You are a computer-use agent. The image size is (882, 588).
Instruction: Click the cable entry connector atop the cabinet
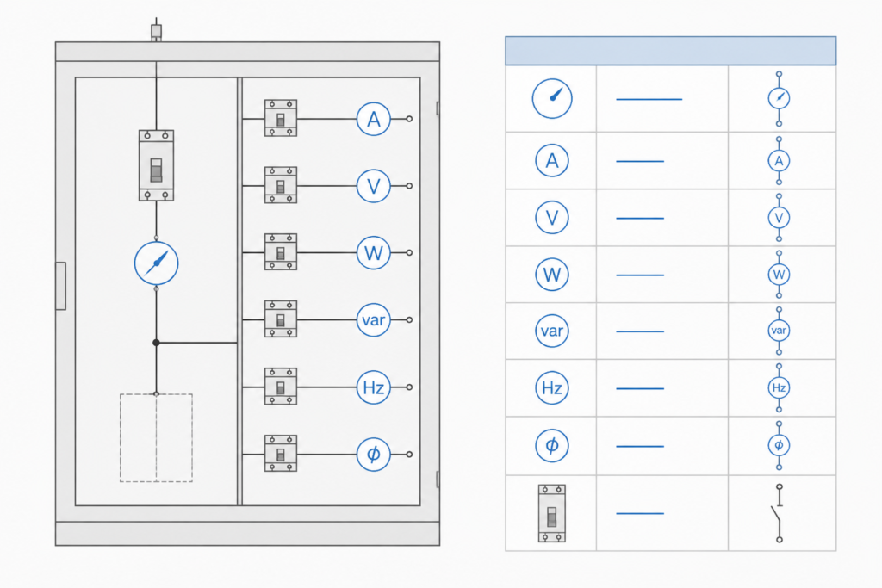157,30
